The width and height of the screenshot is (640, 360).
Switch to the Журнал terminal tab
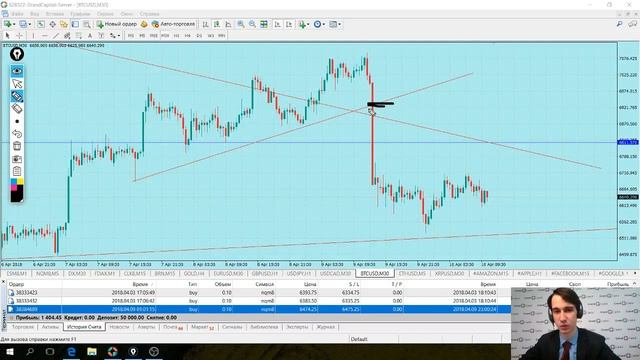tap(326, 327)
